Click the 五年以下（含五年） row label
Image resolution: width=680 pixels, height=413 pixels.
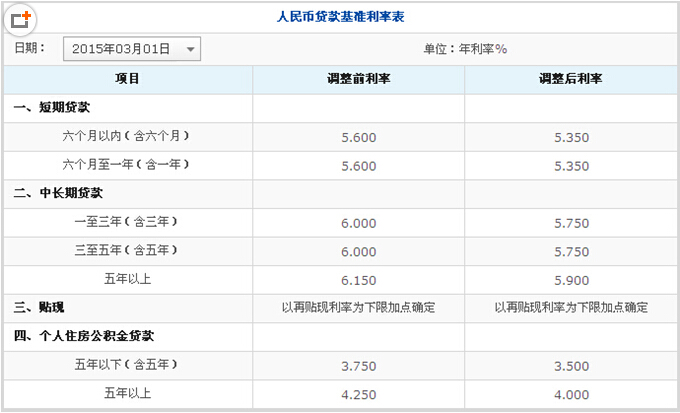[126, 365]
